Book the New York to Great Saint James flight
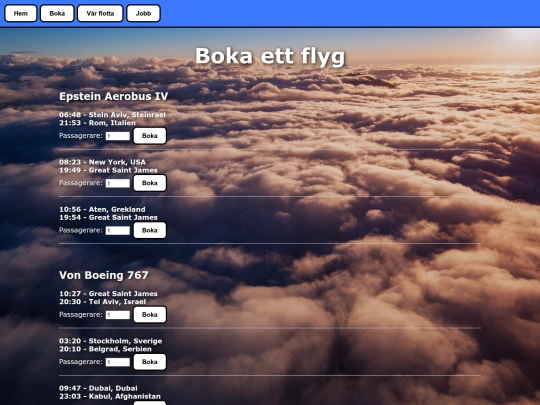The height and width of the screenshot is (405, 540). 150,183
